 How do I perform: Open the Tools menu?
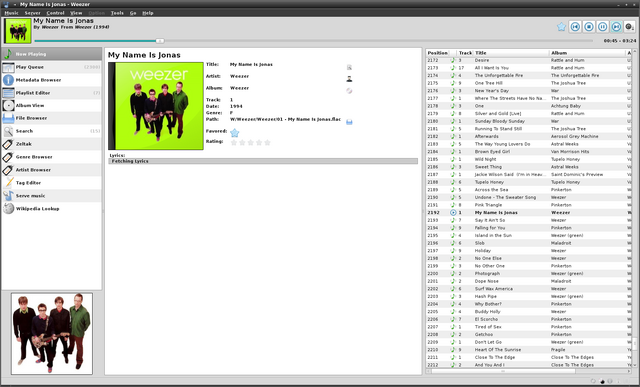117,13
